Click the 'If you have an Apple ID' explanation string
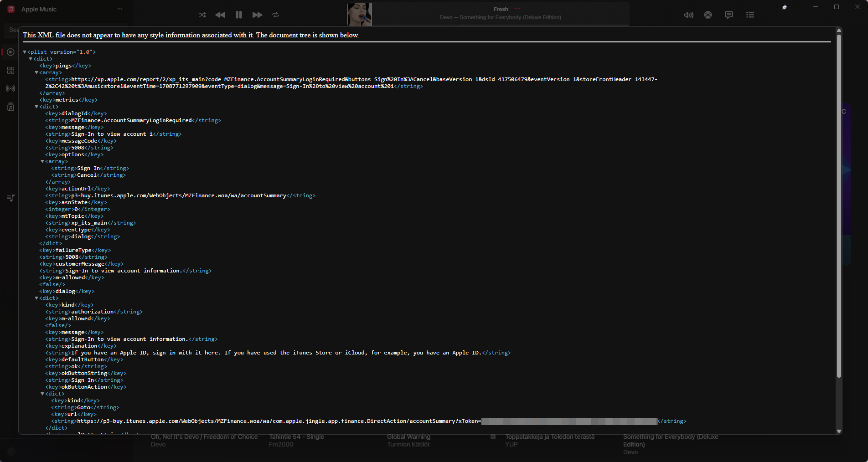Image resolution: width=868 pixels, height=462 pixels. [x=276, y=353]
